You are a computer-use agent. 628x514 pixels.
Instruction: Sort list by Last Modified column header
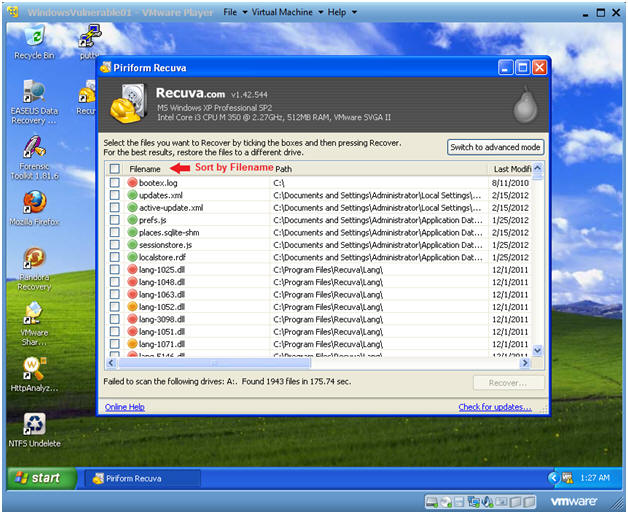[x=511, y=169]
